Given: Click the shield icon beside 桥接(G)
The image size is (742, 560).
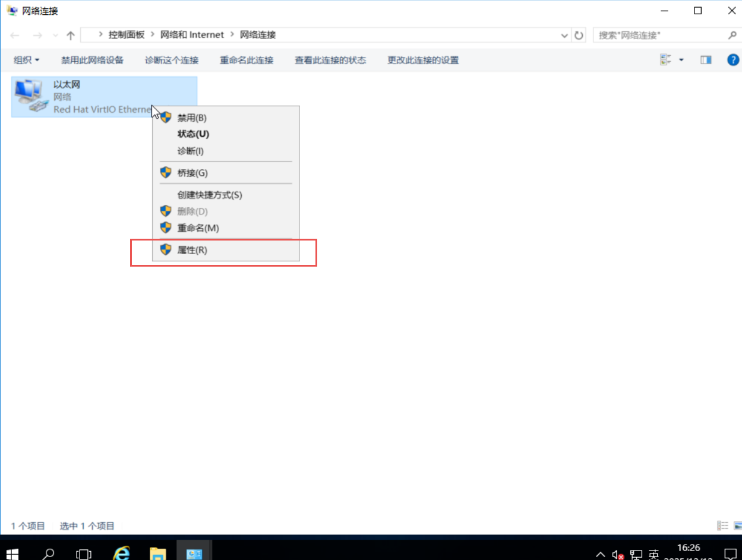Looking at the screenshot, I should coord(166,173).
